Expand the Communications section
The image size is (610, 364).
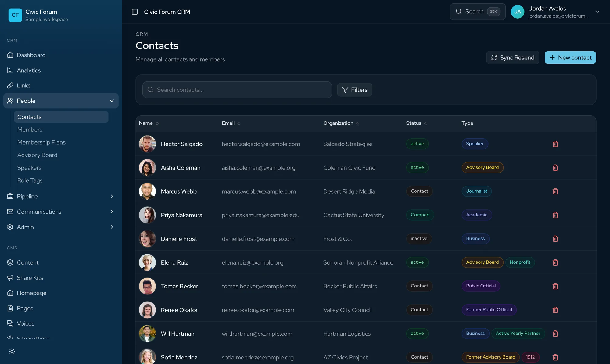point(61,212)
